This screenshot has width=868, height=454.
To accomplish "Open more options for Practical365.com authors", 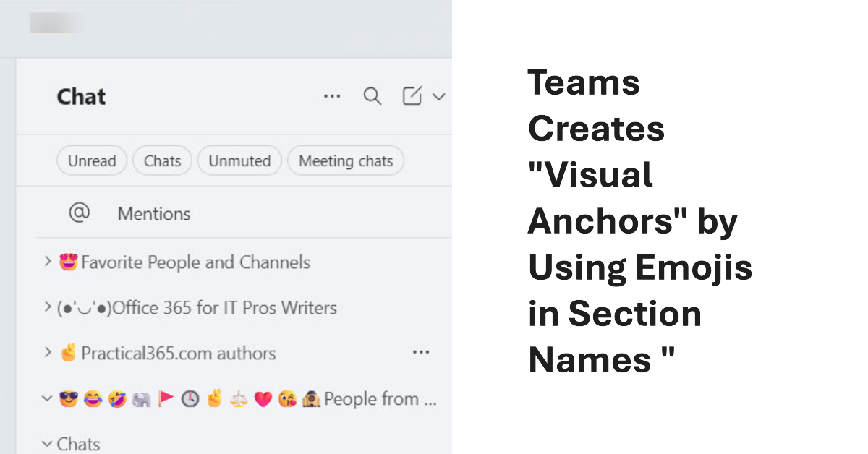I will [x=421, y=352].
